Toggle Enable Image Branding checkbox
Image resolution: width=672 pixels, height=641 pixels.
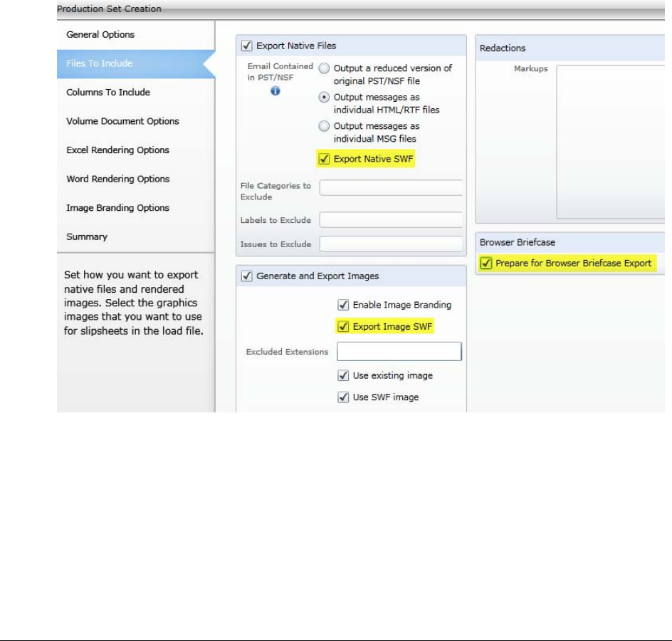click(x=343, y=305)
